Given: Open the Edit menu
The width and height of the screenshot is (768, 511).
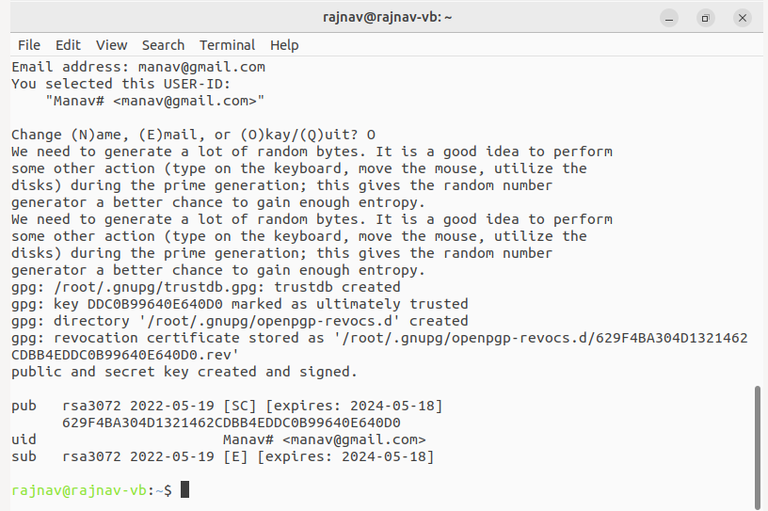Looking at the screenshot, I should pyautogui.click(x=68, y=45).
